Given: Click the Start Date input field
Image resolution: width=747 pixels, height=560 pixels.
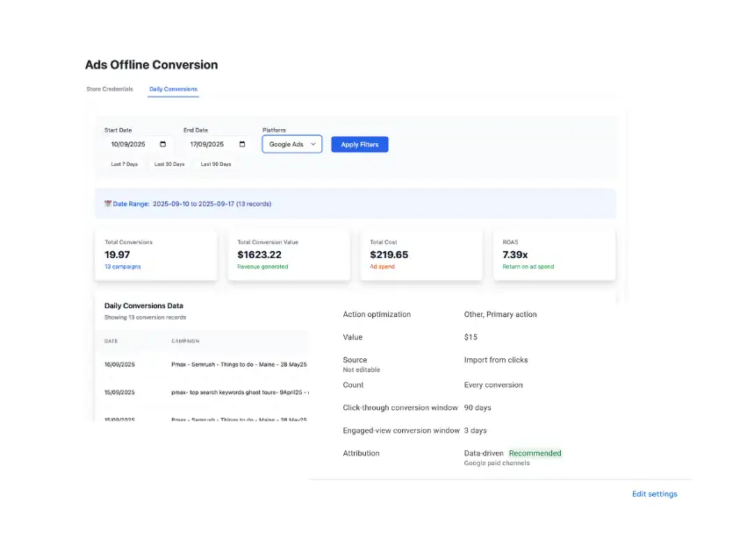Looking at the screenshot, I should click(132, 144).
